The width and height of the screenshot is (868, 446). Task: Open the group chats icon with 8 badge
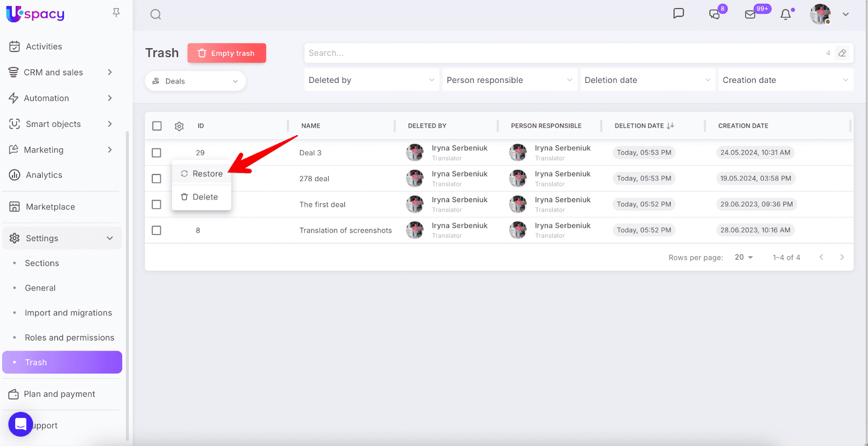coord(714,15)
